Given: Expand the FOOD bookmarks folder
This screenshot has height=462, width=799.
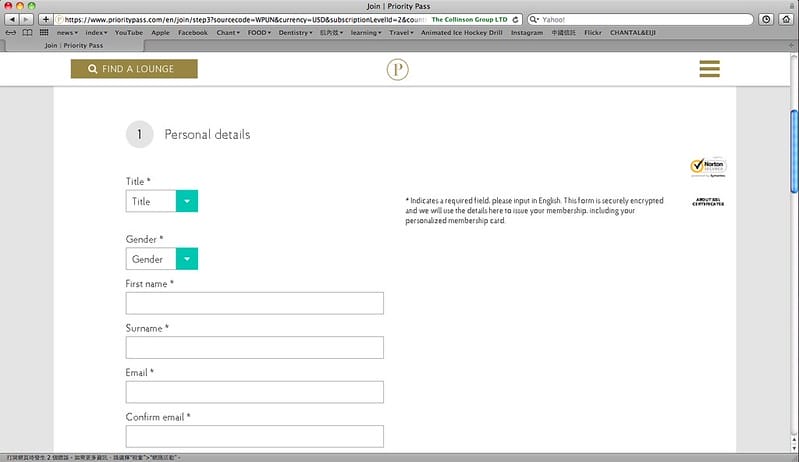Looking at the screenshot, I should click(259, 33).
